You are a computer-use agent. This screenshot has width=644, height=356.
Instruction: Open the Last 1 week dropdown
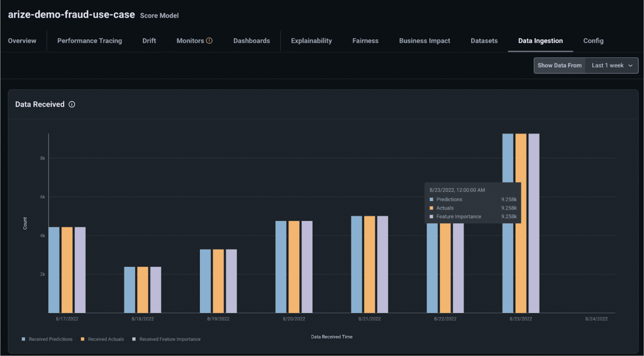pos(608,65)
